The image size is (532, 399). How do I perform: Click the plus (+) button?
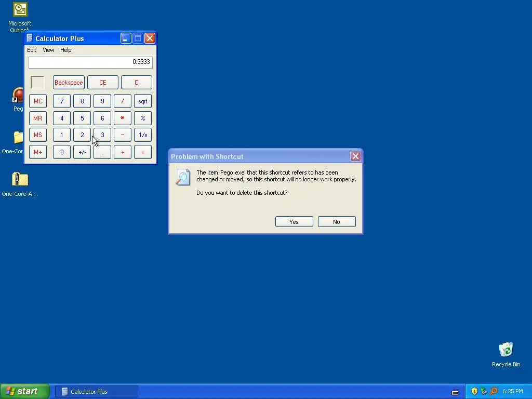(x=123, y=152)
